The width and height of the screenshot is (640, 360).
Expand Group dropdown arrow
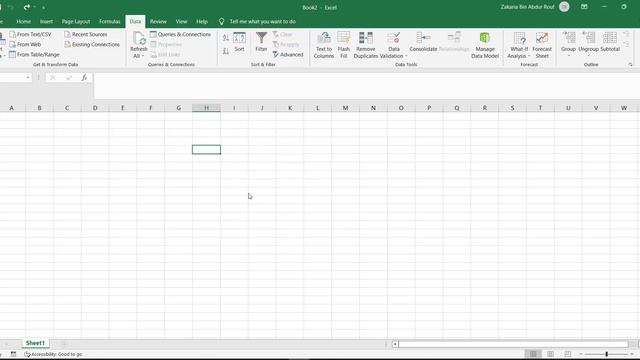click(x=568, y=56)
